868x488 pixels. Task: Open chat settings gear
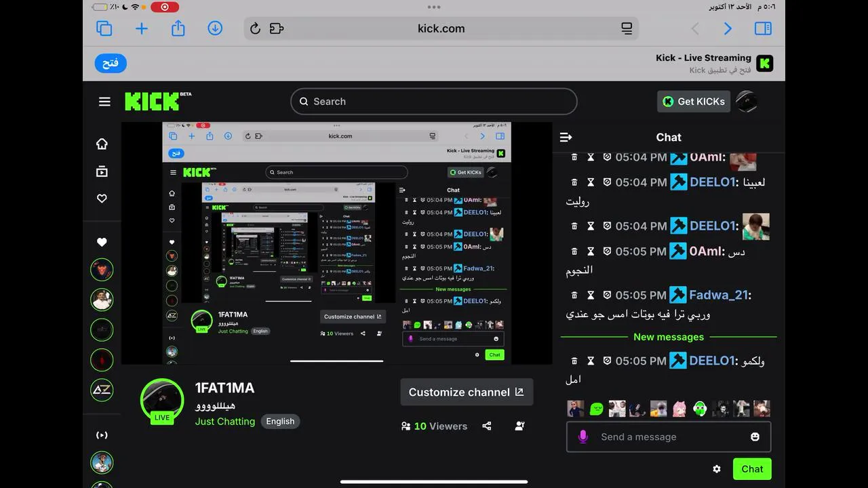(x=717, y=469)
